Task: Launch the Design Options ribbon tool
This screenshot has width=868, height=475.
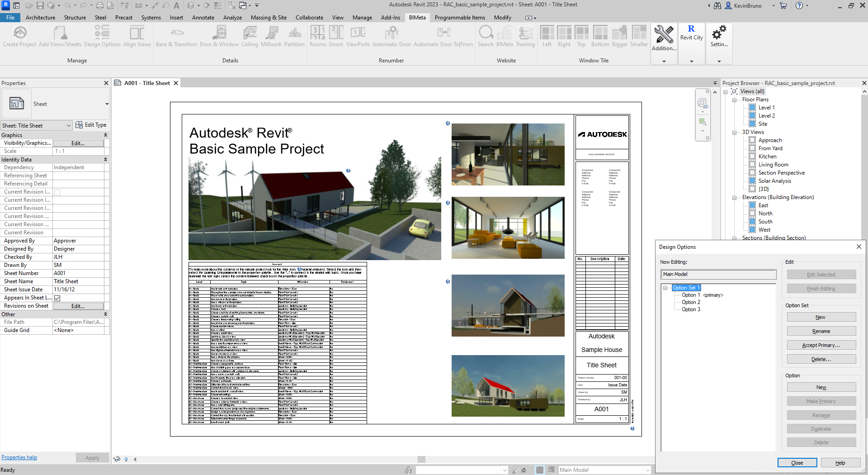Action: (102, 36)
